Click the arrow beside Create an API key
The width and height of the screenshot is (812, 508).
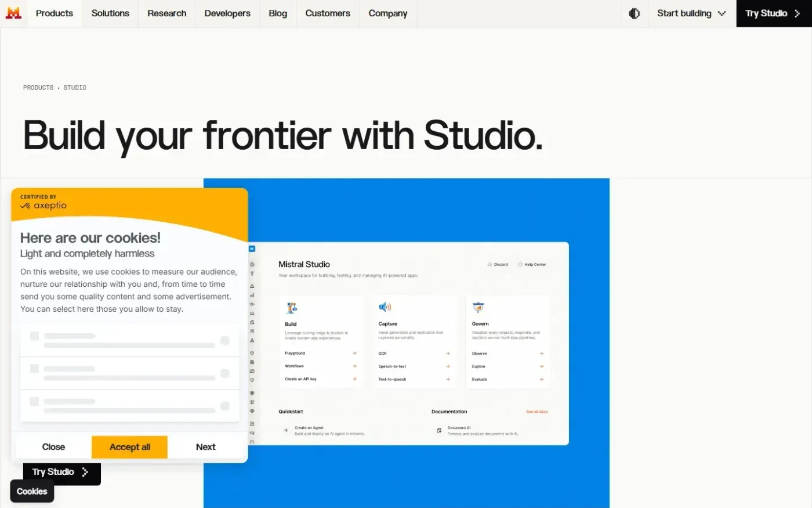pos(354,379)
